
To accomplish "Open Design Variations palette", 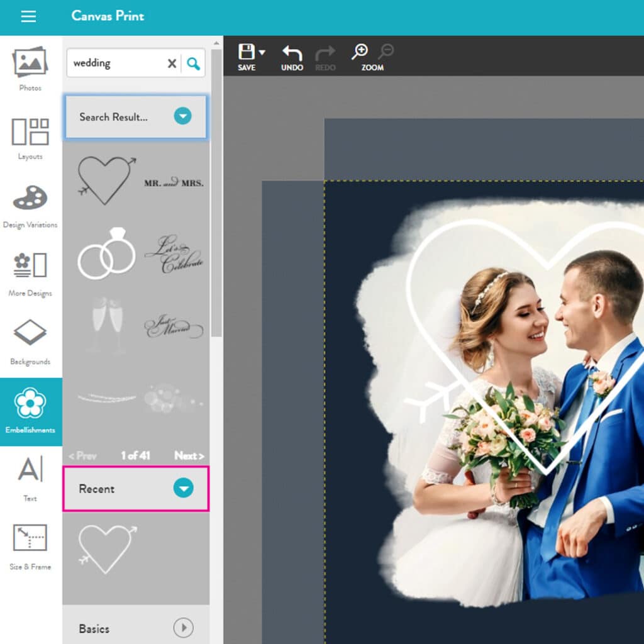I will pos(30,206).
